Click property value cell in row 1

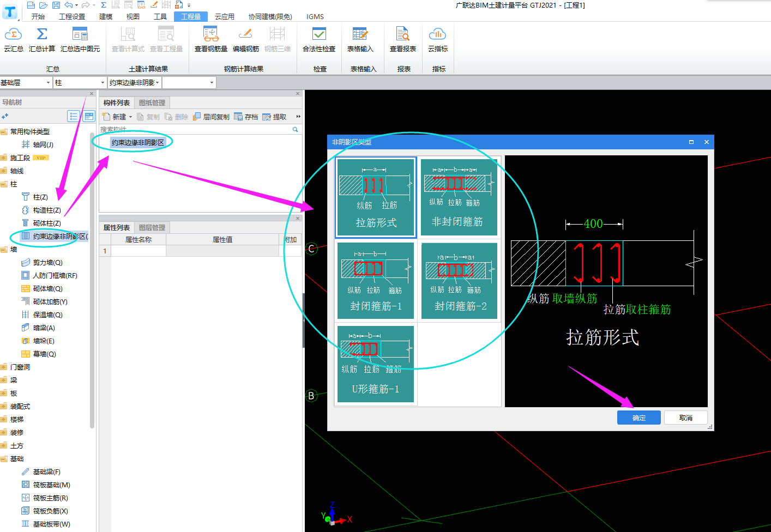(222, 251)
